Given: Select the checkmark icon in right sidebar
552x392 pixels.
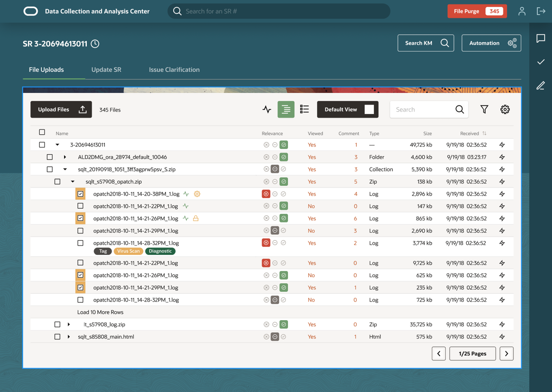Looking at the screenshot, I should click(x=541, y=62).
